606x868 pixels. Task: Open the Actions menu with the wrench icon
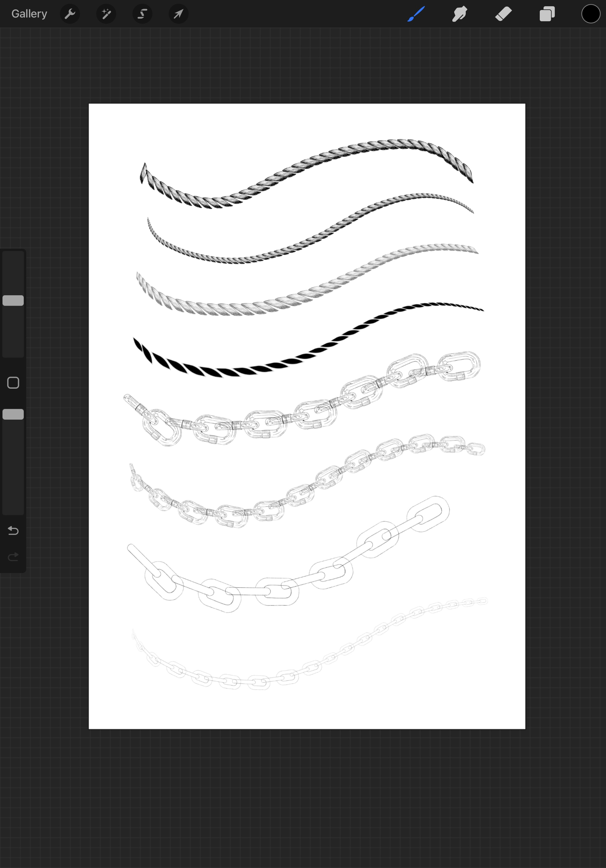(70, 14)
